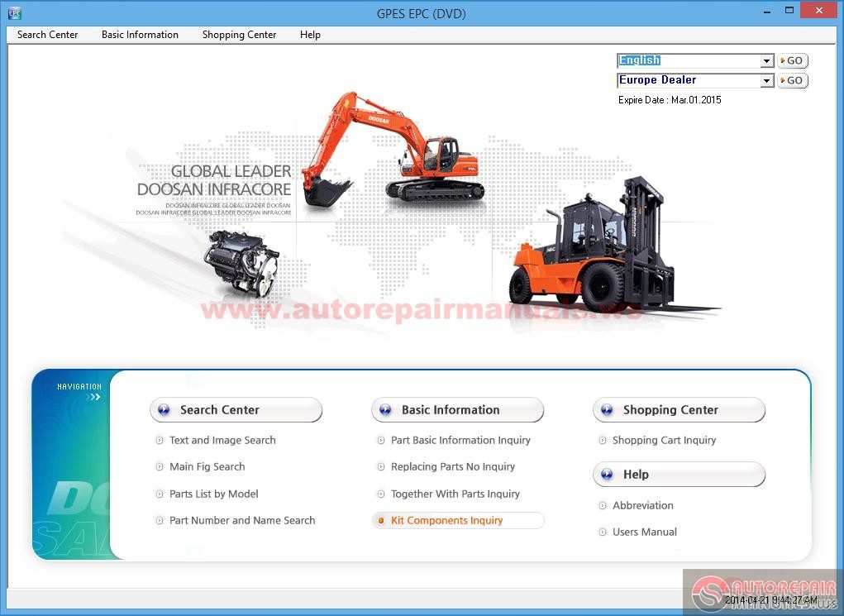Open Parts List by Model
This screenshot has height=616, width=844.
pyautogui.click(x=214, y=494)
